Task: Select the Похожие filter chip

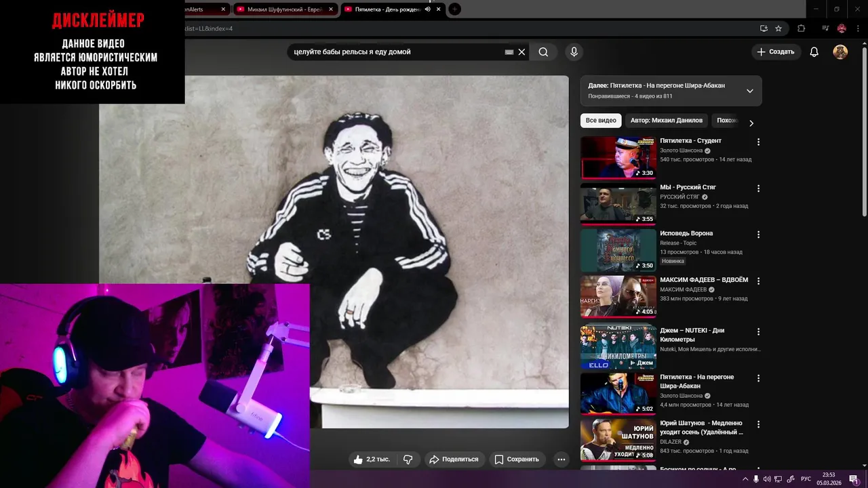Action: (727, 121)
